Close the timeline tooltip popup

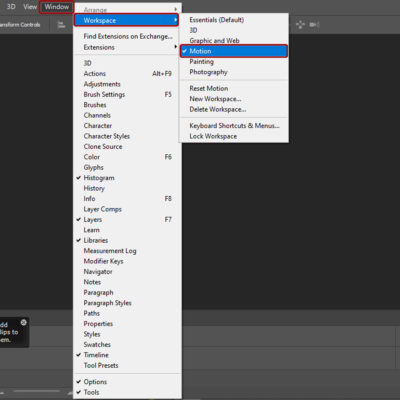tap(24, 322)
